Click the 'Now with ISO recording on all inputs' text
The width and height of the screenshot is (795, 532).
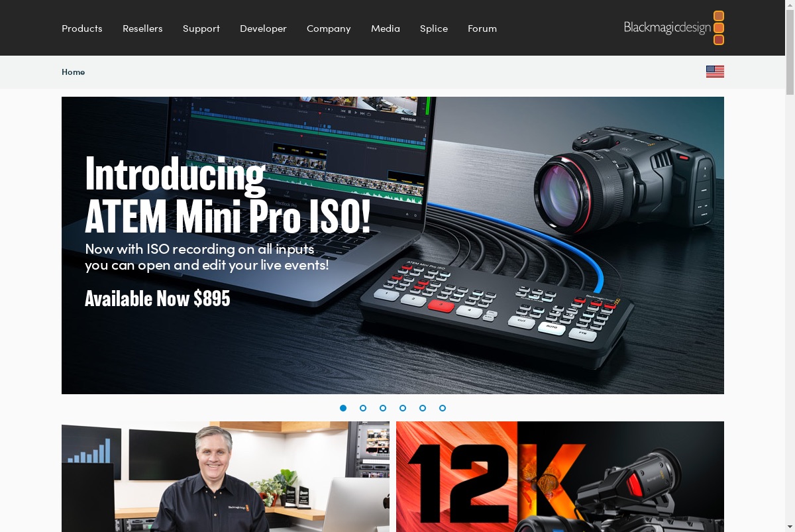[199, 249]
